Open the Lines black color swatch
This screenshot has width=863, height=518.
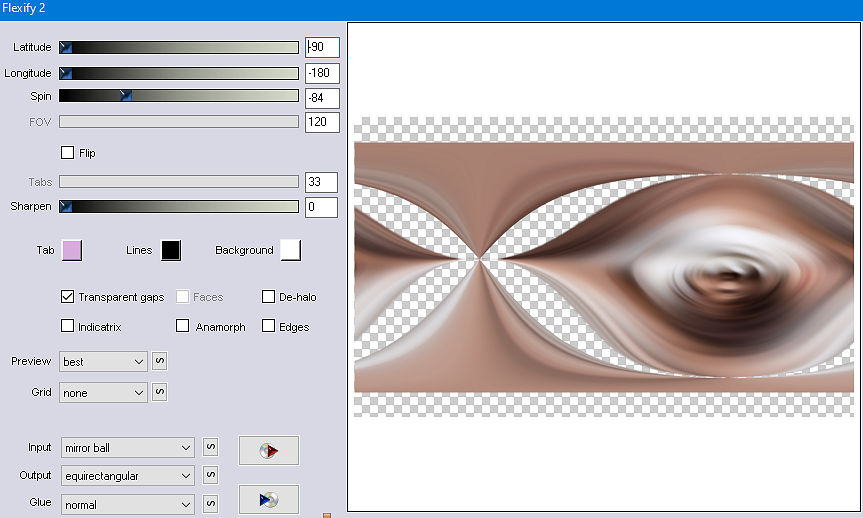tap(171, 250)
